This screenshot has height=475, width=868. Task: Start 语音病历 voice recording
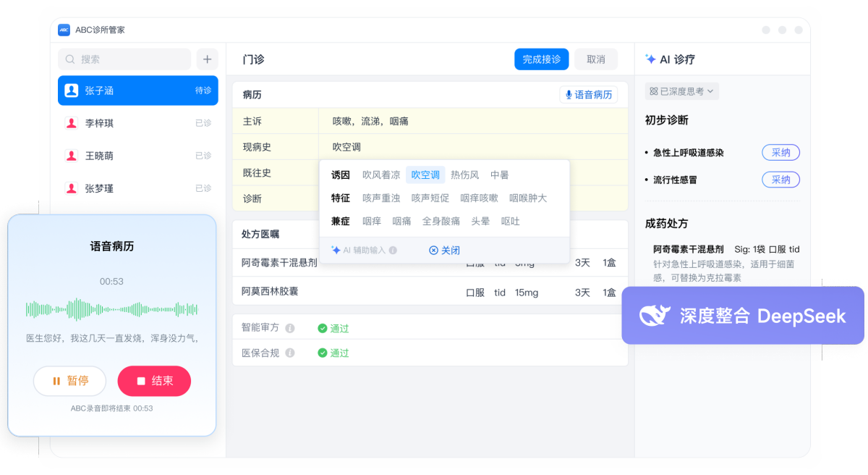(x=588, y=95)
